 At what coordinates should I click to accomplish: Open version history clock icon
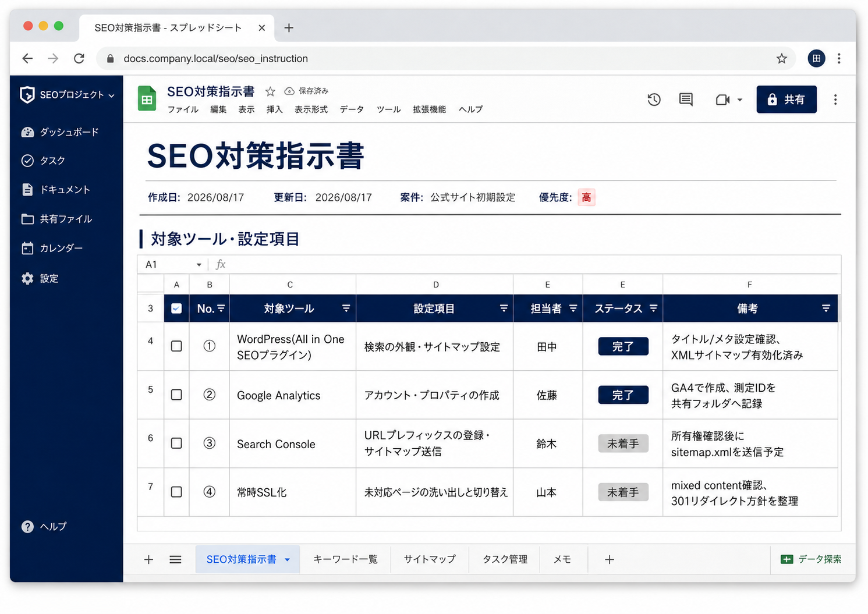[654, 100]
